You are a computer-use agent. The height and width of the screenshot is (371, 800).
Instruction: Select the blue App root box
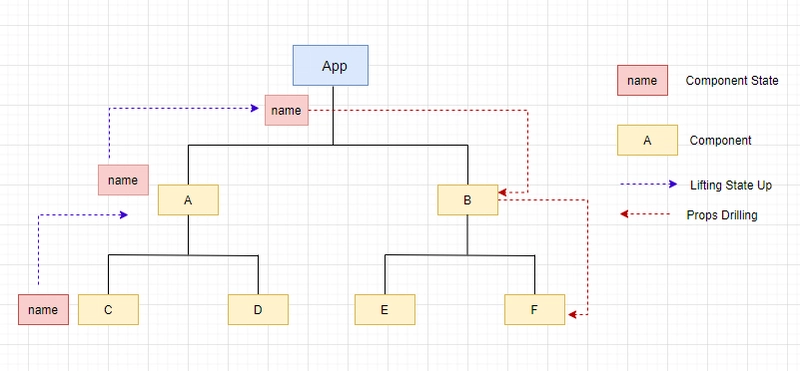pos(331,65)
